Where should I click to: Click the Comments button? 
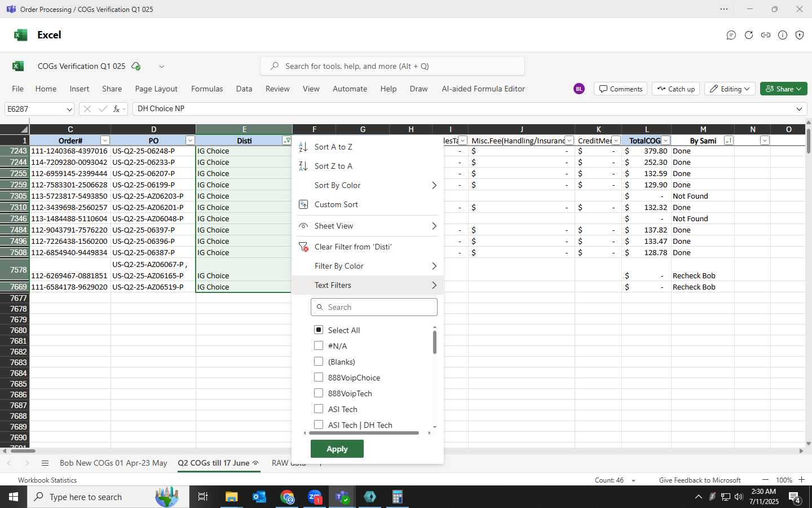(620, 89)
